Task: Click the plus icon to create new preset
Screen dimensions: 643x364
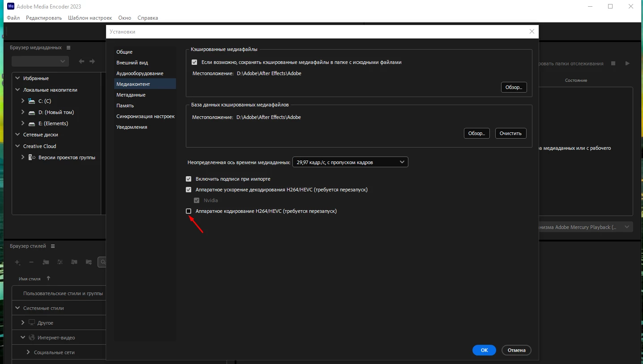Action: click(17, 262)
